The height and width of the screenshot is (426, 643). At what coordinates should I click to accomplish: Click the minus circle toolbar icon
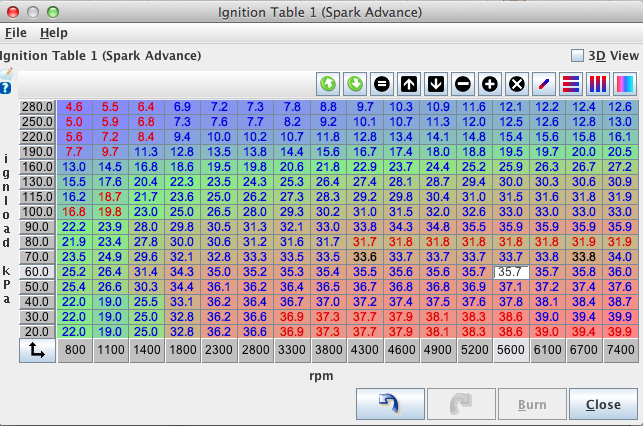point(463,84)
